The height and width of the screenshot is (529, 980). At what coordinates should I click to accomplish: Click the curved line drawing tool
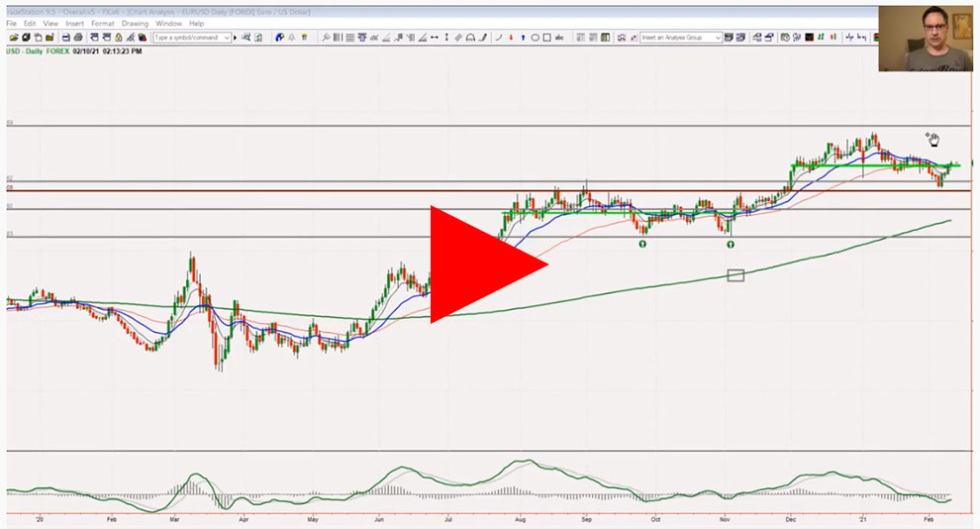coord(498,38)
